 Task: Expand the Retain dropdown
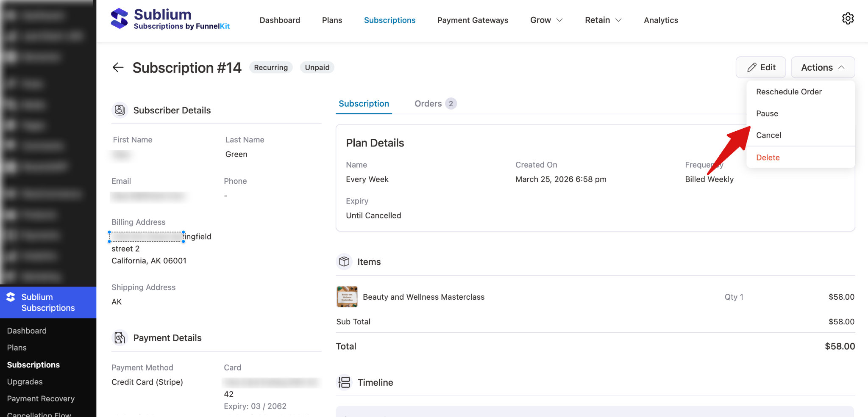point(603,20)
